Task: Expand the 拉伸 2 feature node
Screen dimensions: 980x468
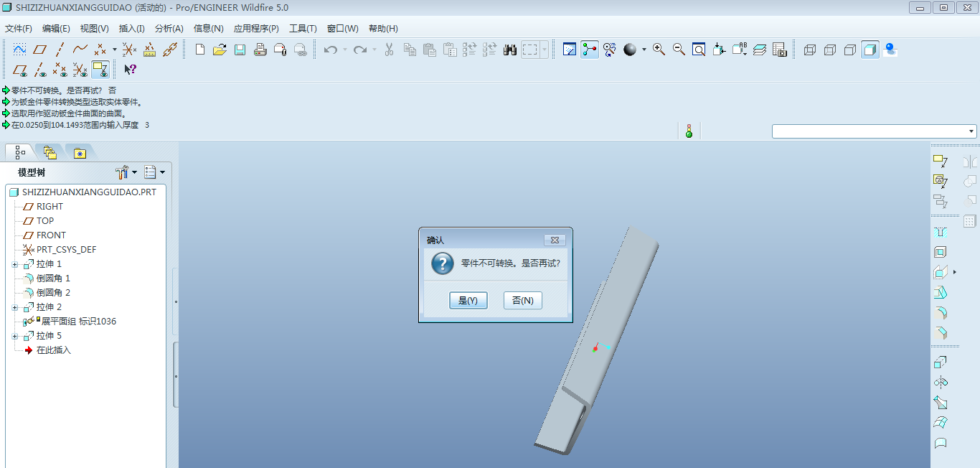Action: (x=15, y=307)
